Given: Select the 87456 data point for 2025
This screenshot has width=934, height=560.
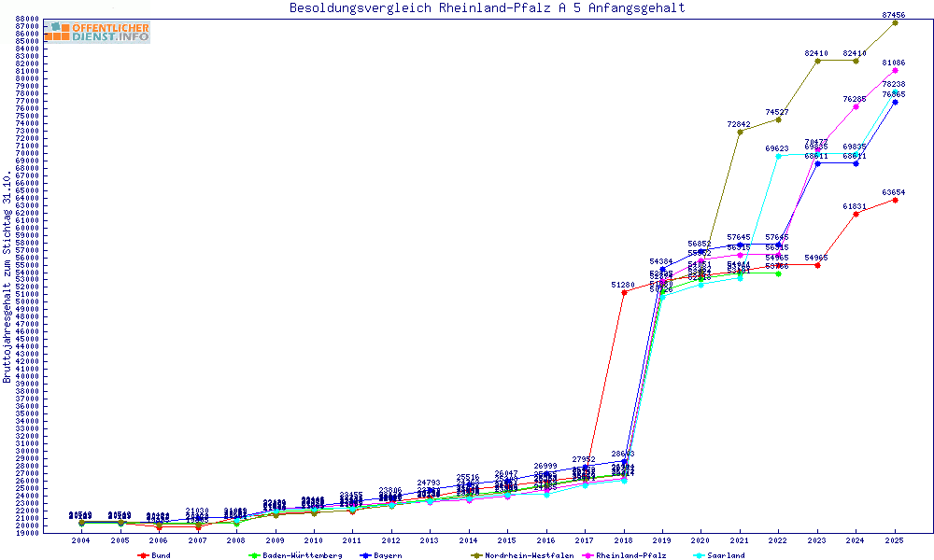Looking at the screenshot, I should 895,22.
